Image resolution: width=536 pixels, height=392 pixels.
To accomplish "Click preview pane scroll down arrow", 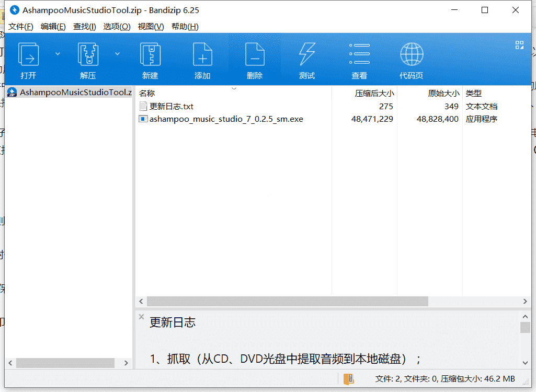I will coord(525,363).
